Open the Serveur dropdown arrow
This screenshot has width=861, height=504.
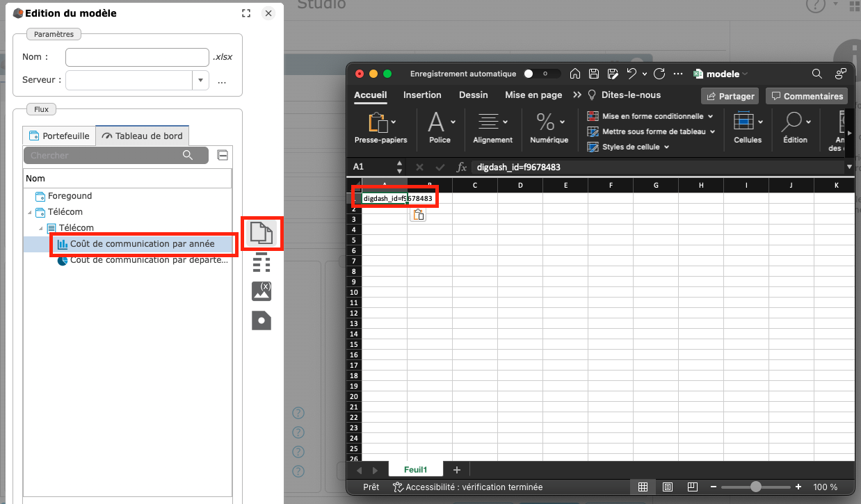[x=201, y=81]
